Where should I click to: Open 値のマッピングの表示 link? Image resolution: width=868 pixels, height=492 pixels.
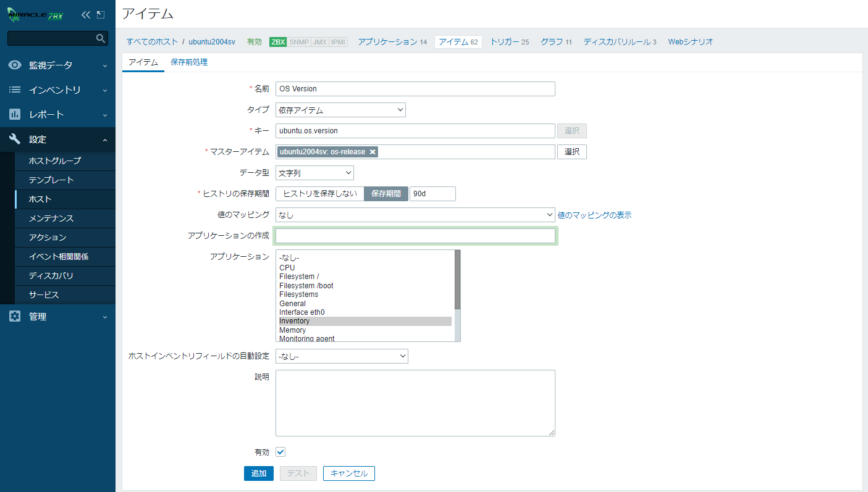click(x=594, y=215)
